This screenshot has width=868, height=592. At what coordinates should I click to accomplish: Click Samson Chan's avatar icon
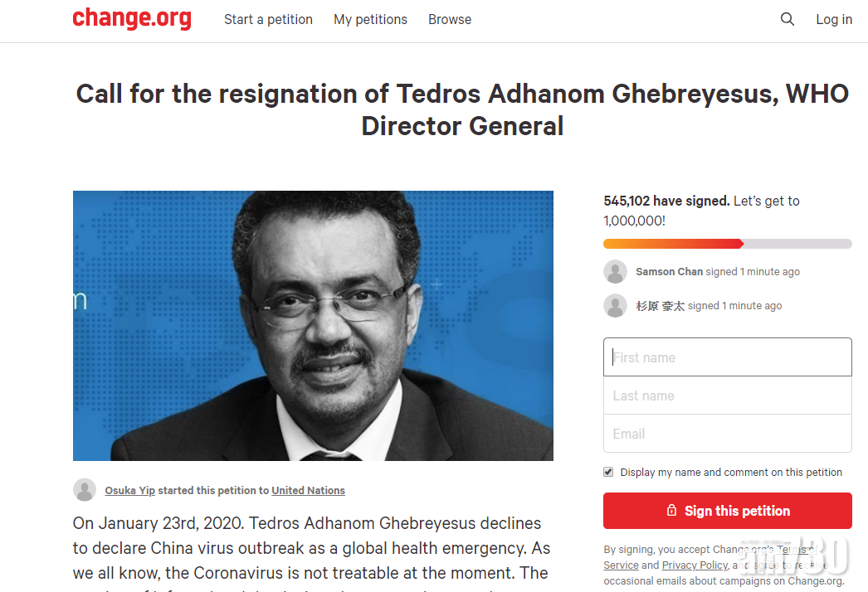pos(615,272)
